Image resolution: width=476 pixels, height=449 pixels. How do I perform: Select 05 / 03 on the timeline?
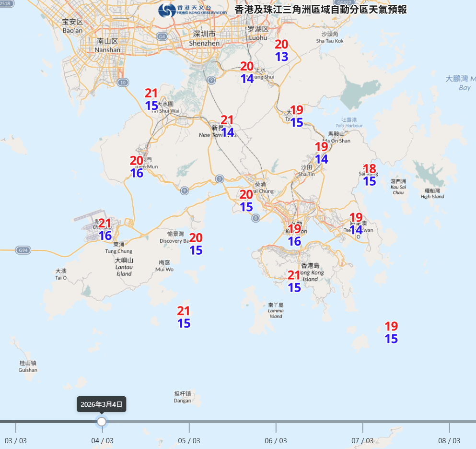[189, 440]
